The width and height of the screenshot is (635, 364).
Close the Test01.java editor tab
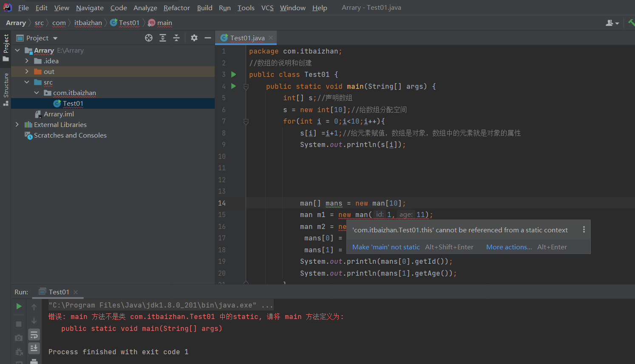271,38
